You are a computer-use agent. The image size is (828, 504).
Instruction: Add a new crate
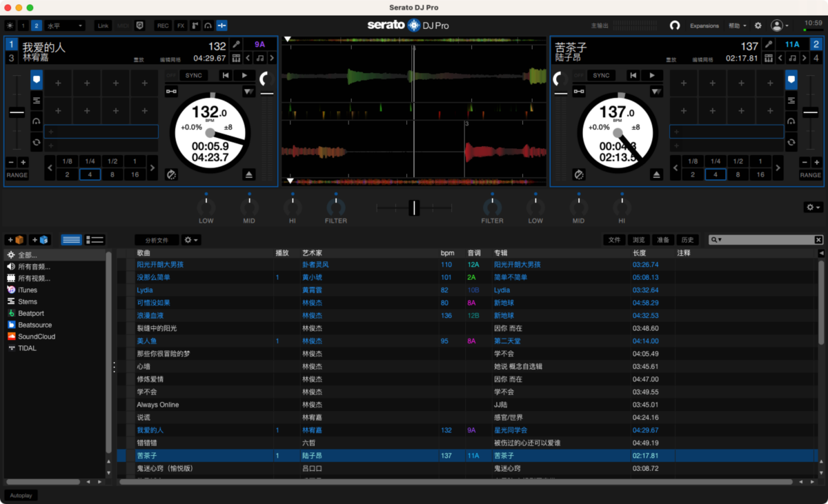point(16,240)
